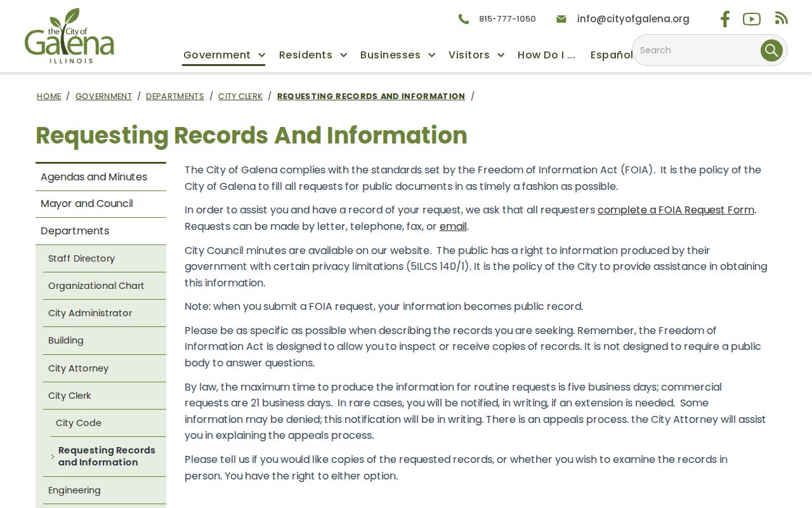
Task: Open the Government navigation menu
Action: coord(217,55)
